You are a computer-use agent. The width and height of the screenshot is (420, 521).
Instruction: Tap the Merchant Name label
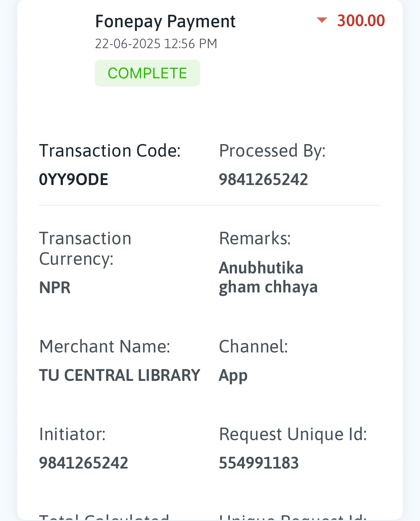[x=105, y=347]
